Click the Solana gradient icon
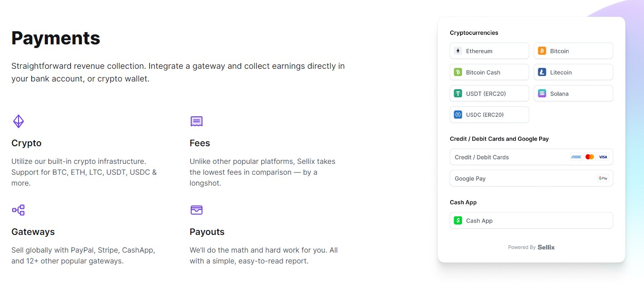Viewport: 644px width, 287px height. click(542, 94)
